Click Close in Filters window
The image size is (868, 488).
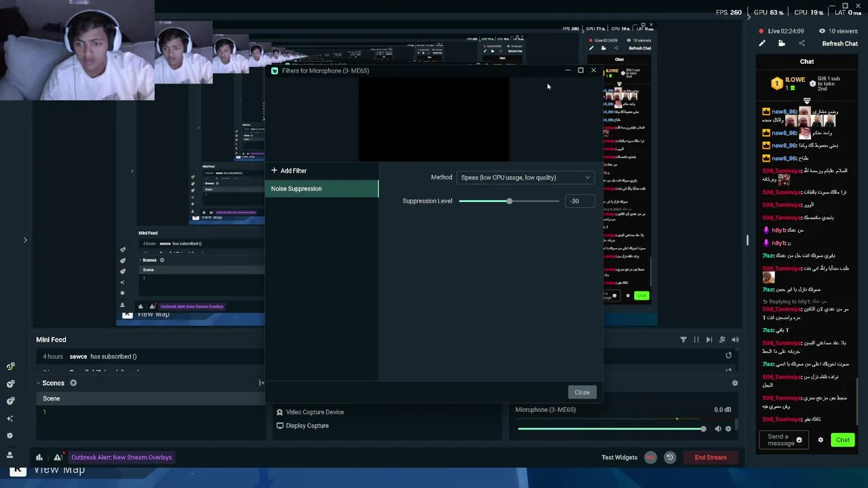click(x=582, y=392)
